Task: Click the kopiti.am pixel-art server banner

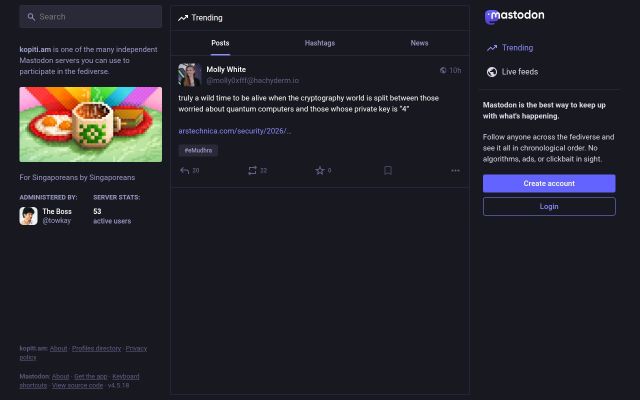Action: tap(91, 124)
